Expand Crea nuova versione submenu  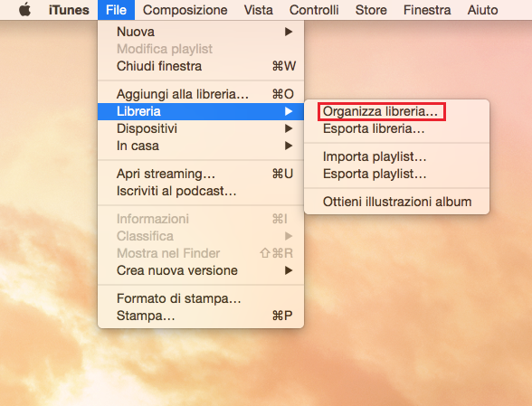[x=201, y=270]
